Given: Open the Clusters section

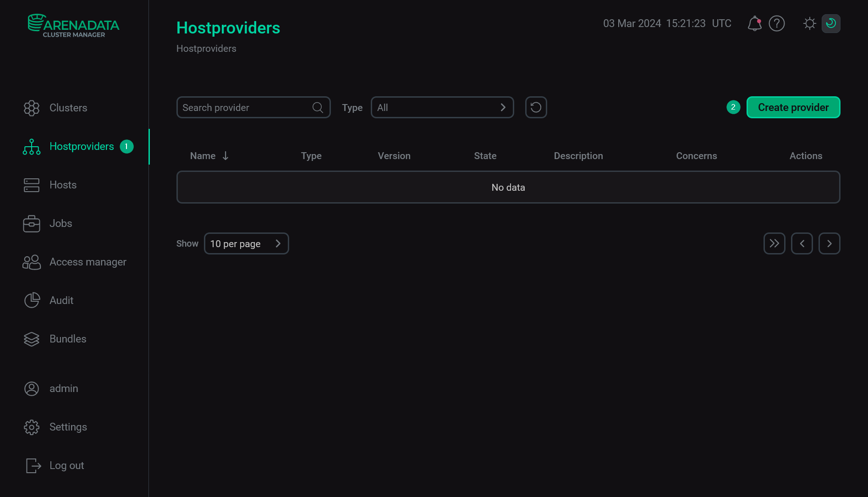Looking at the screenshot, I should pyautogui.click(x=68, y=108).
